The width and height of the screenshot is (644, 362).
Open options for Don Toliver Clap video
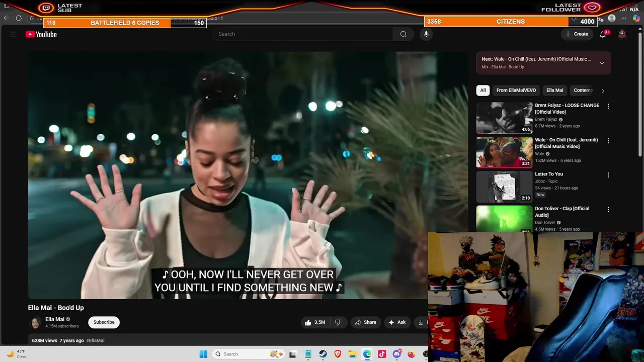(x=608, y=209)
